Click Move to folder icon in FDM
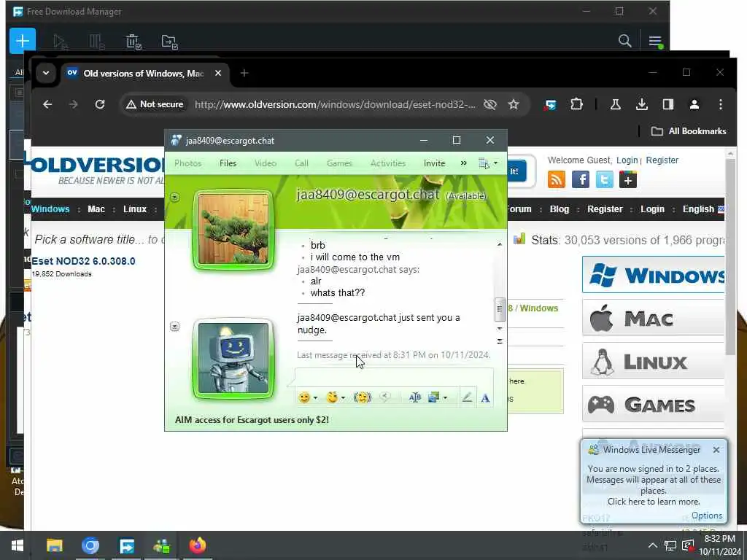 (169, 42)
